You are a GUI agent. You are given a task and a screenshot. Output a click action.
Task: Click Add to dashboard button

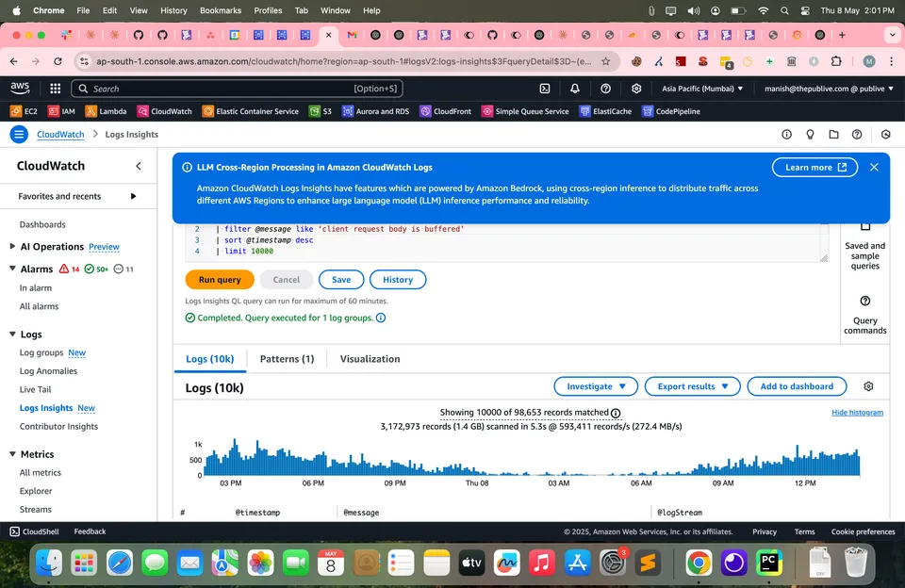tap(797, 386)
